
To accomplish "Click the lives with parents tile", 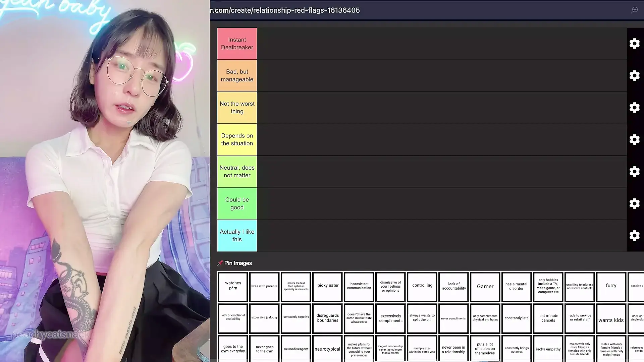I will (x=264, y=287).
